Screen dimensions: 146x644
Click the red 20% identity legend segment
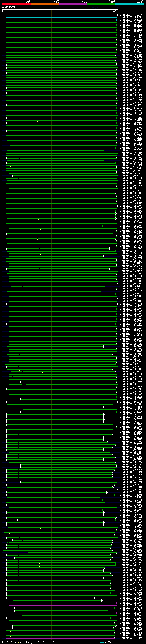click(16, 4)
